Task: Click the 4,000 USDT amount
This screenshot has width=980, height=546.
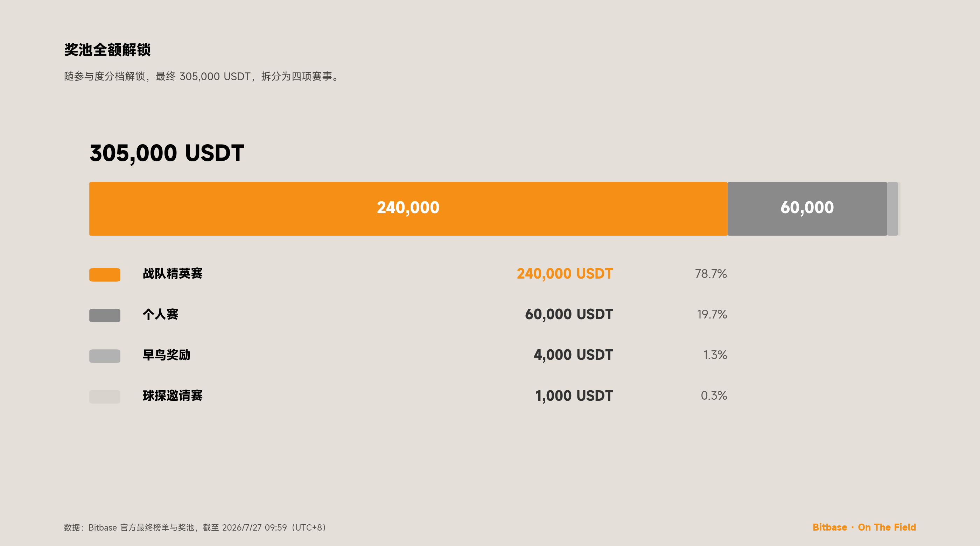Action: 573,355
